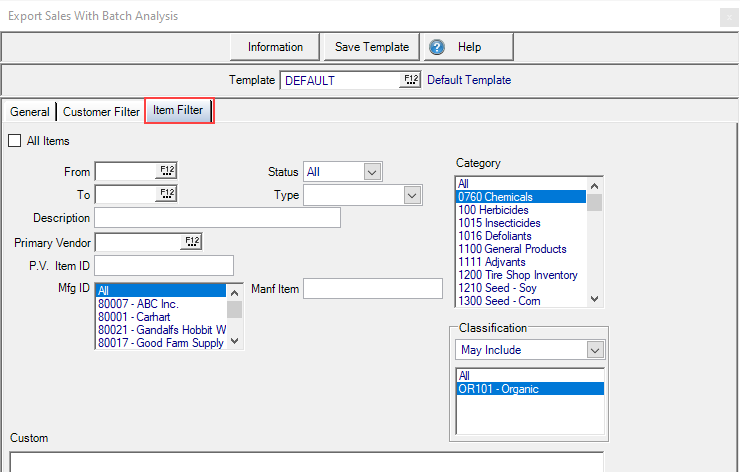Switch to the General tab
740x472 pixels.
29,112
